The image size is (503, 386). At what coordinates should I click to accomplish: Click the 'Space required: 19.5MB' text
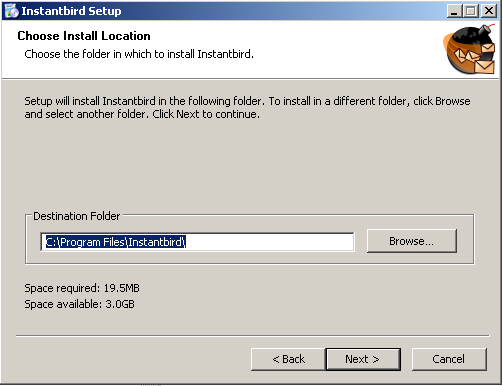coord(82,288)
